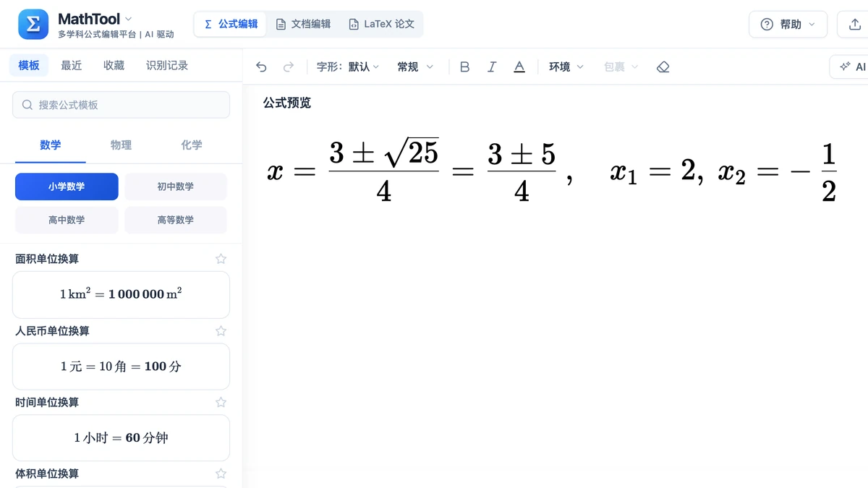Screen dimensions: 868x488
Task: Favorite the 体积单位换算 template star
Action: click(221, 474)
